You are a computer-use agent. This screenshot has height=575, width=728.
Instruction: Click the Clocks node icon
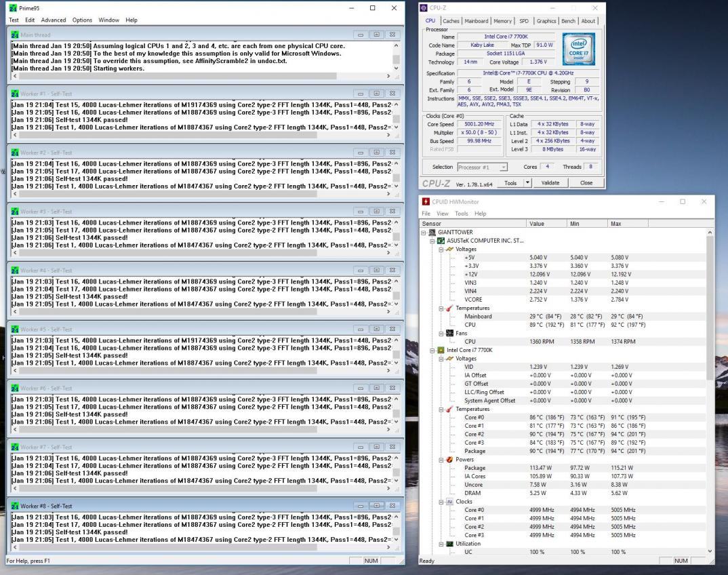coord(449,502)
